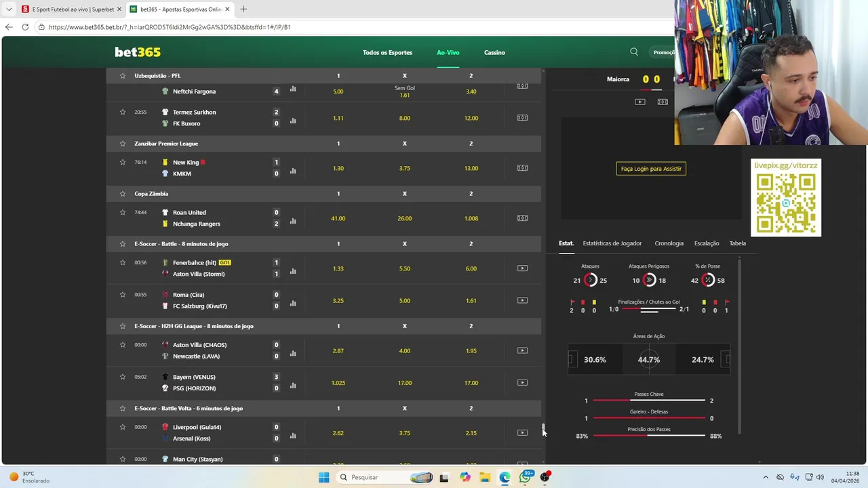Switch Maiorca panel to video view
This screenshot has width=868, height=488.
pyautogui.click(x=640, y=102)
